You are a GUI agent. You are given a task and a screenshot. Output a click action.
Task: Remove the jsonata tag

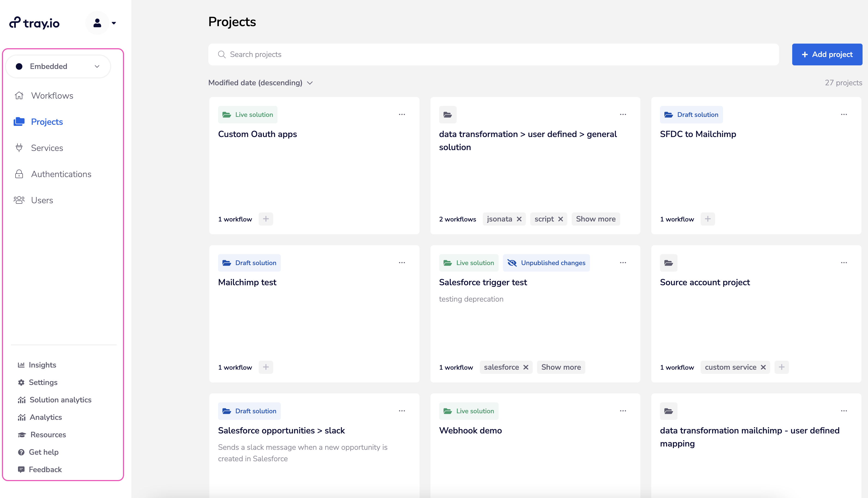click(x=519, y=219)
